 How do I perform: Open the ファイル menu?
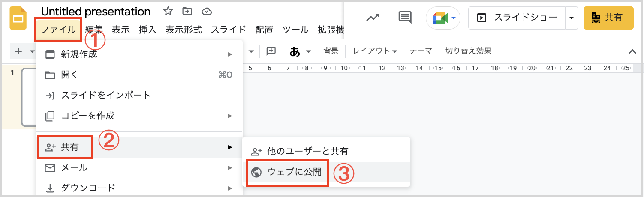click(x=59, y=30)
